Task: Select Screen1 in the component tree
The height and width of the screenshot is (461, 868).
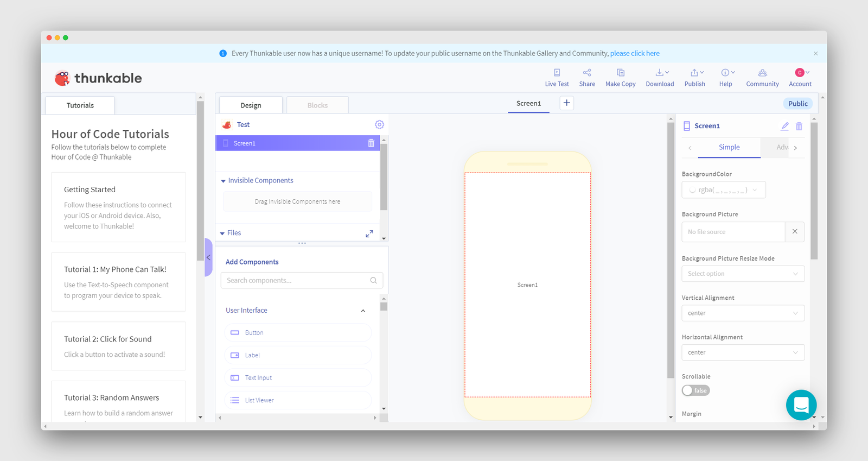Action: click(298, 143)
